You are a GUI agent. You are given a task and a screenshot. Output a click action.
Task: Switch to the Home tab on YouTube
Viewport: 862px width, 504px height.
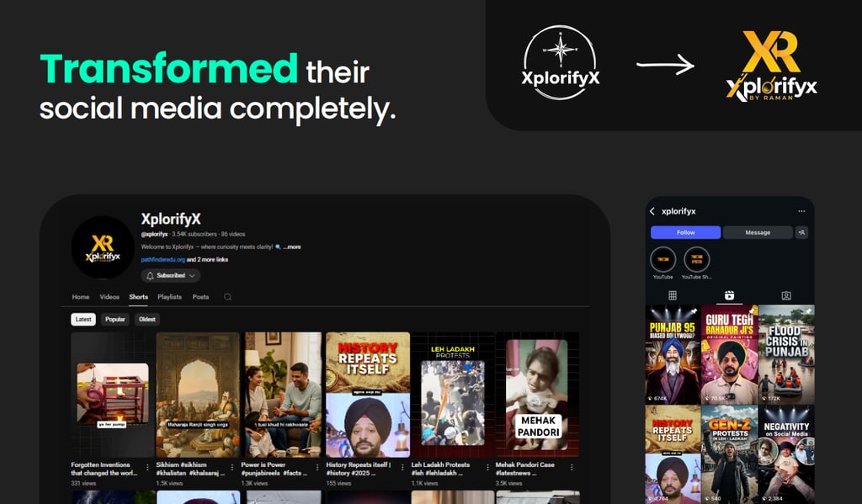click(81, 297)
